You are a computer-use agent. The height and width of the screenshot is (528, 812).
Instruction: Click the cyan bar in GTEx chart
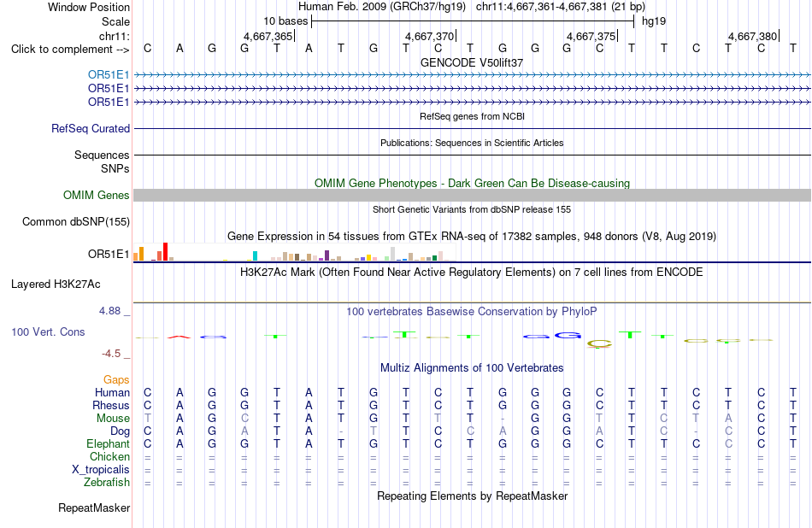pyautogui.click(x=255, y=255)
